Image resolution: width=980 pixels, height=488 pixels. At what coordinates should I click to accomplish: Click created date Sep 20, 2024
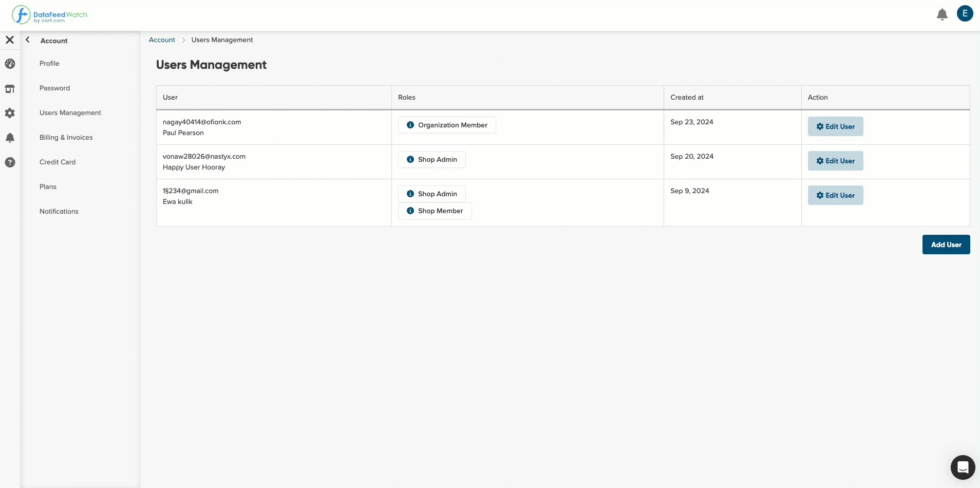(692, 156)
